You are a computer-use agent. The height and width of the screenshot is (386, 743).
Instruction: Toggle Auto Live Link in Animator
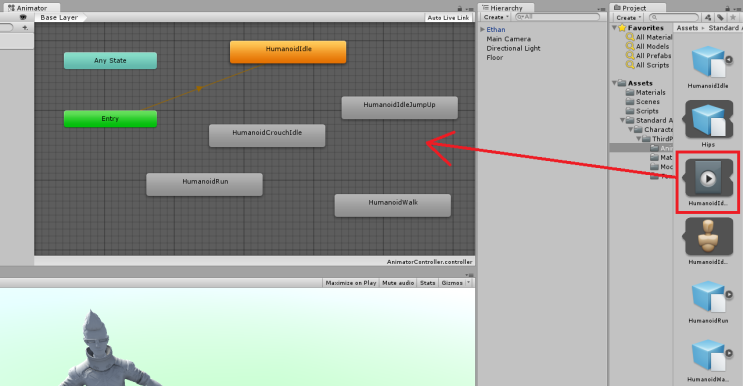tap(448, 18)
